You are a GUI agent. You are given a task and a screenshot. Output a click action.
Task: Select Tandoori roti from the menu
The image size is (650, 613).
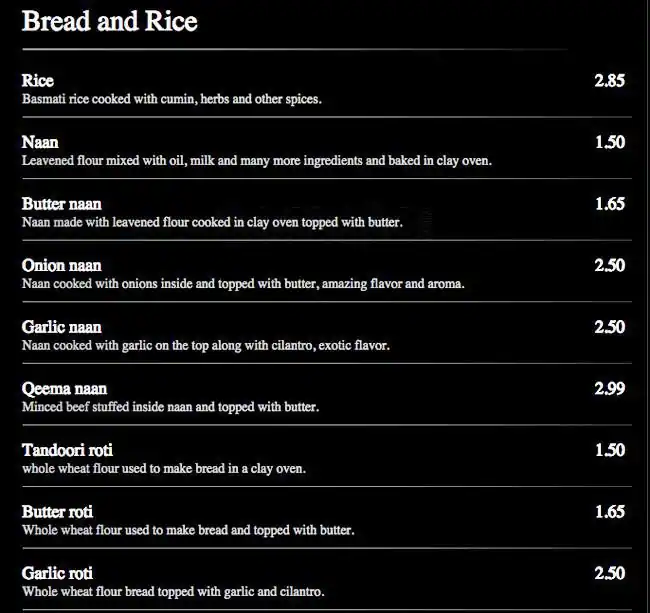[x=67, y=451]
